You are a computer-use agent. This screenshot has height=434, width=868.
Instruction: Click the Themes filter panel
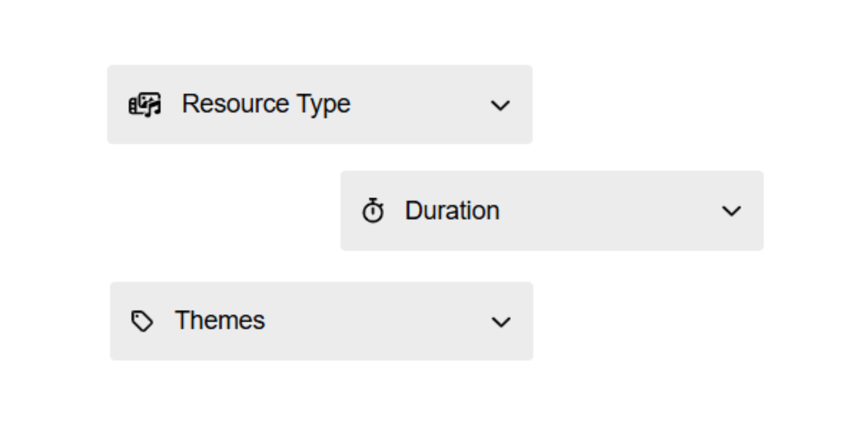click(321, 320)
